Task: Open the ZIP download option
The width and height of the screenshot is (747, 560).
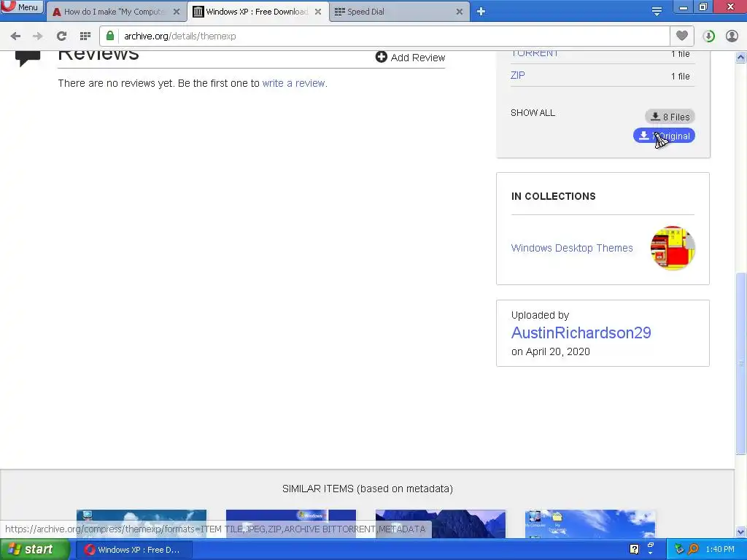Action: tap(518, 75)
